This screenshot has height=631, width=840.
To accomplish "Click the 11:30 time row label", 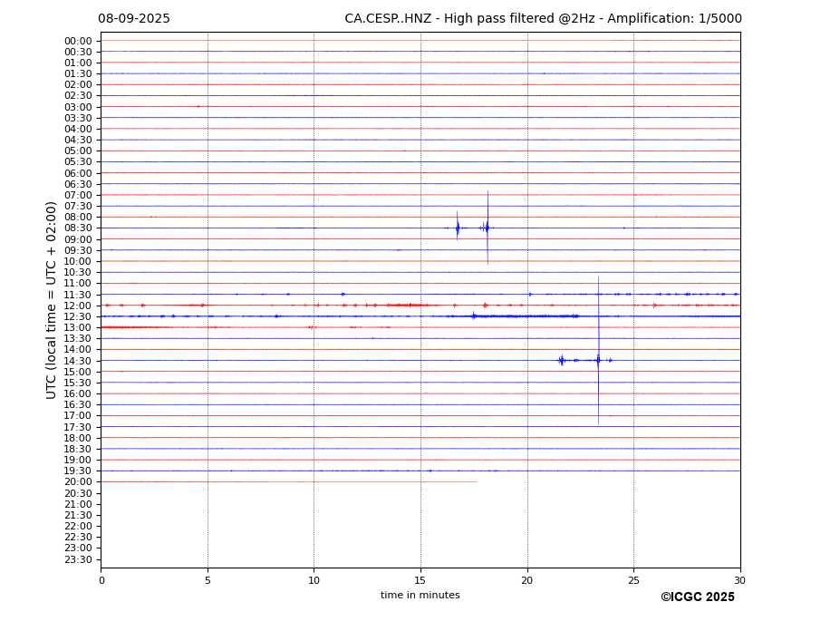I will click(78, 295).
